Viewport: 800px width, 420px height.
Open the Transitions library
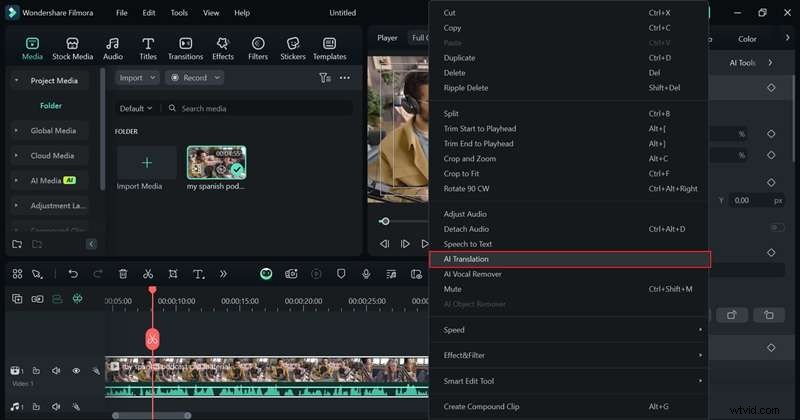point(185,47)
